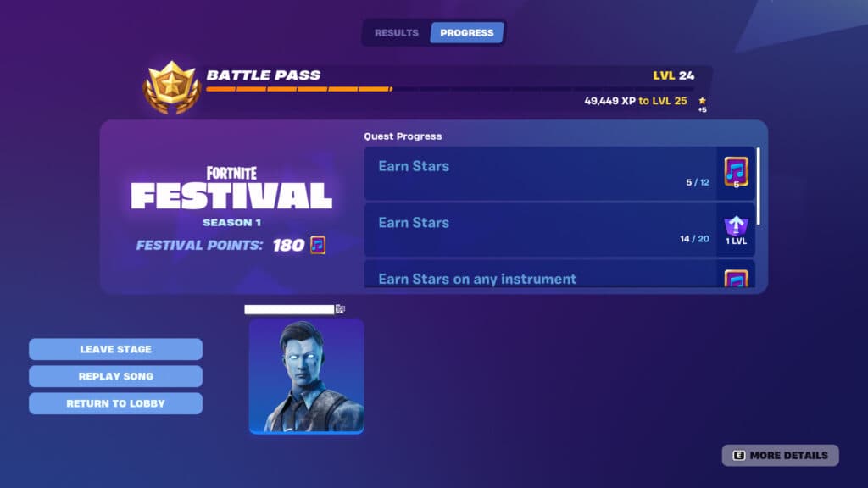Select the Earn Stars 14 / 20 quest

559,230
